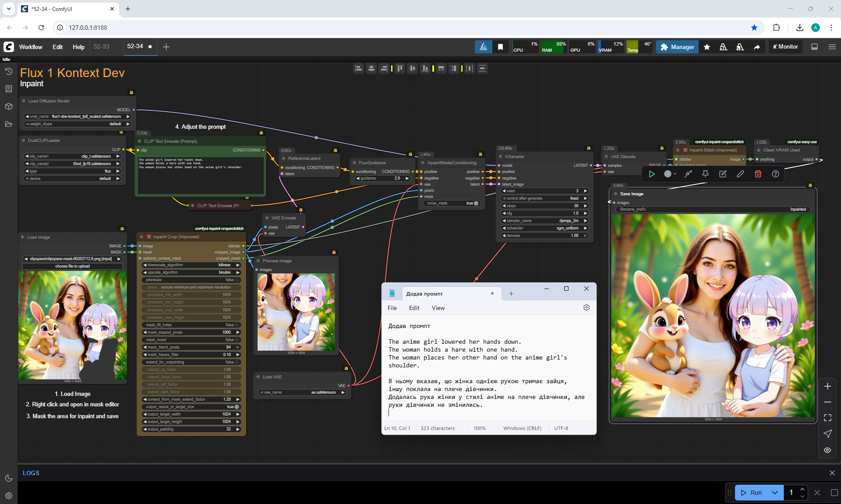Open the queue history sidebar icon
Screen dimensions: 841x504
(8, 71)
